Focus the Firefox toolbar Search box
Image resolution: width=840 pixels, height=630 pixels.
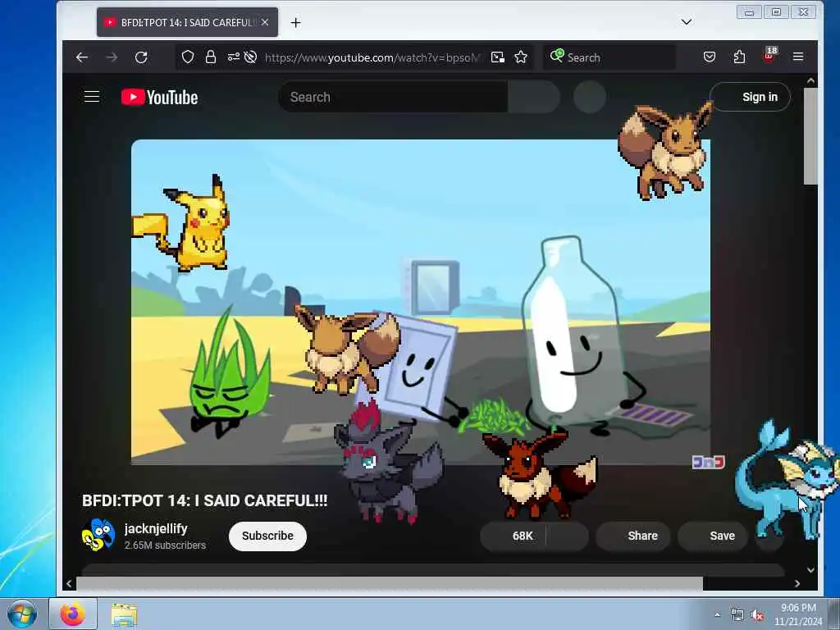pos(609,57)
